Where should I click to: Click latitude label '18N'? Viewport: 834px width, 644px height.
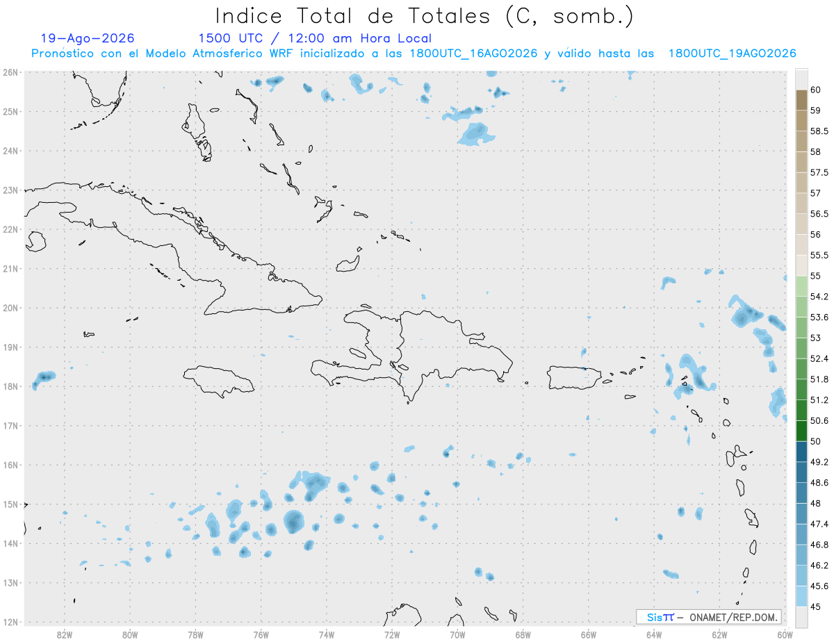tap(10, 386)
